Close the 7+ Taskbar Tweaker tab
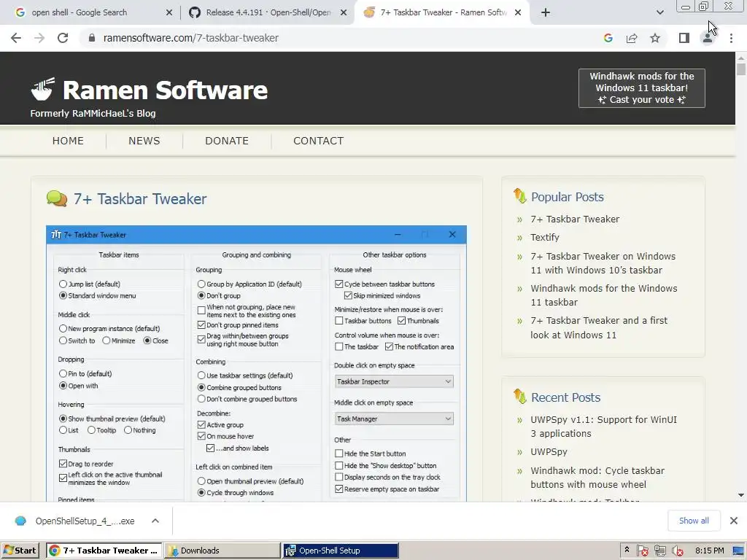The image size is (747, 560). click(518, 12)
